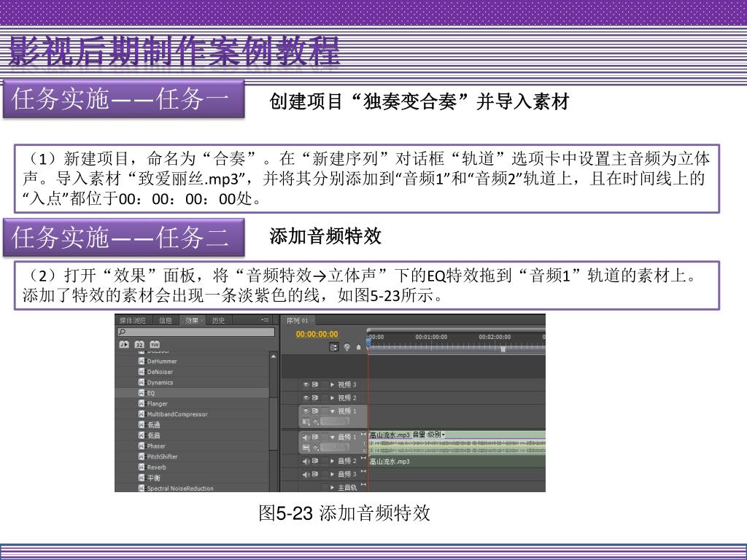The image size is (747, 560).
Task: Select the 高山流水.mp3 clip on 音频 2
Action: coord(457,462)
